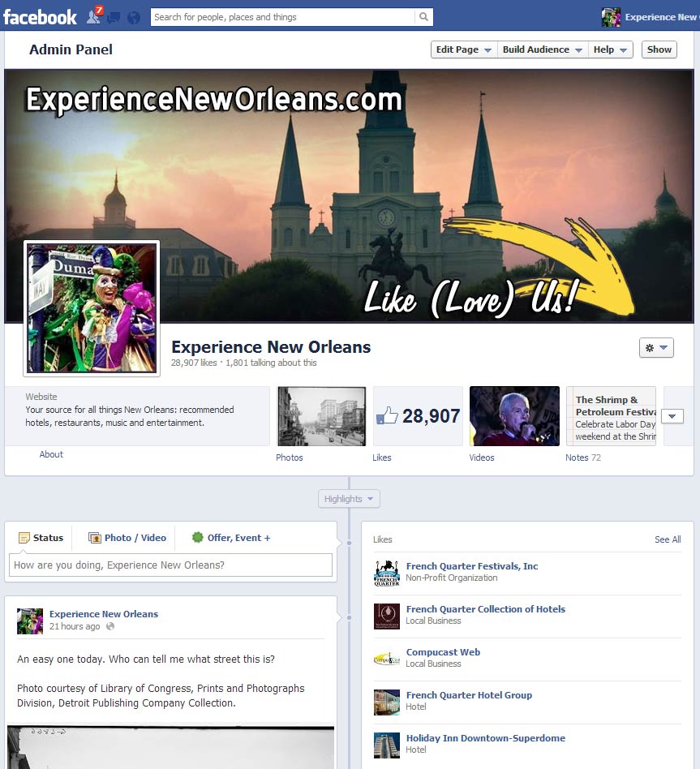The image size is (700, 769).
Task: Click the green Offer, Event icon
Action: pos(198,538)
